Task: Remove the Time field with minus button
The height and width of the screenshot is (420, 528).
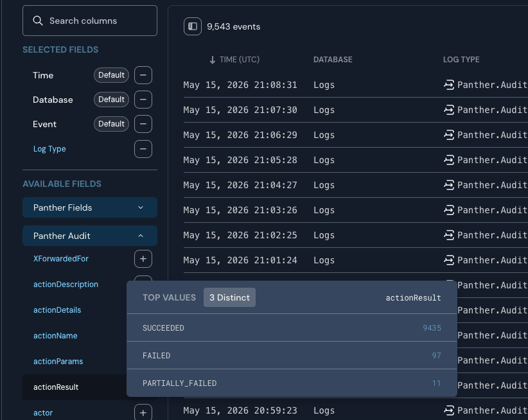Action: (143, 75)
